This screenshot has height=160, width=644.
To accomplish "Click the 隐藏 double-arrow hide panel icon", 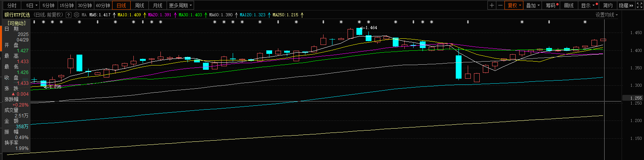I will click(x=627, y=5).
